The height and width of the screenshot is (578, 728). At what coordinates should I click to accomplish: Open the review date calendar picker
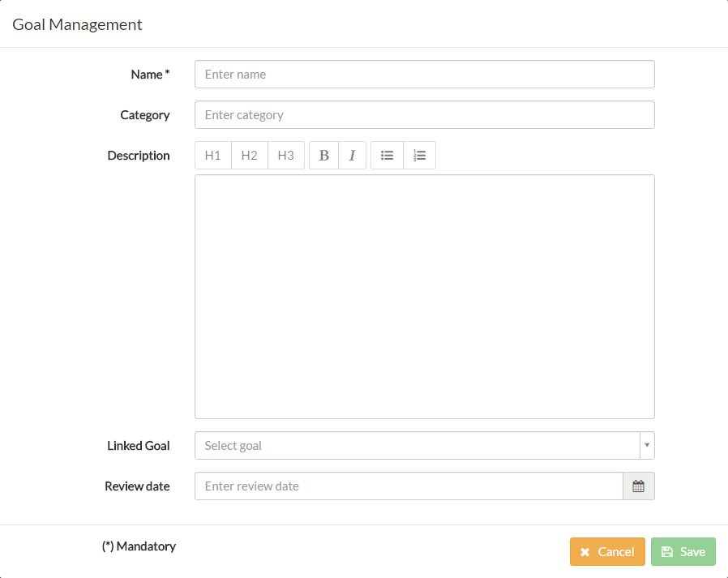[x=638, y=486]
